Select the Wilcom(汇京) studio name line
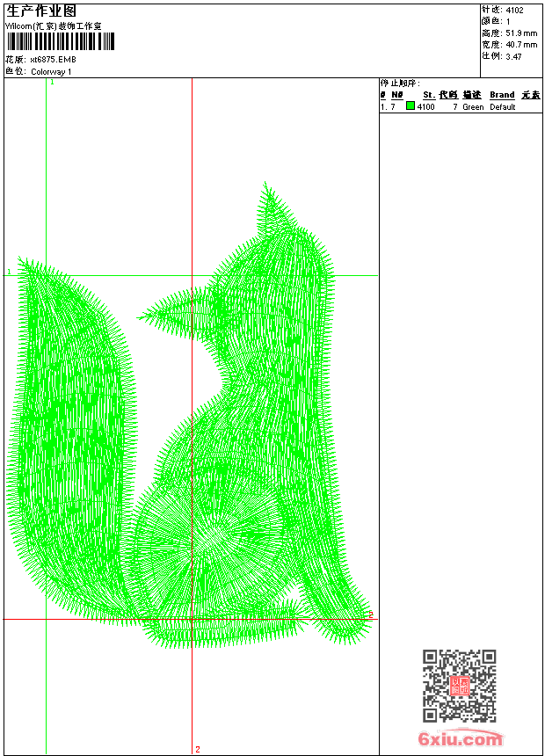This screenshot has width=545, height=756. [x=53, y=26]
